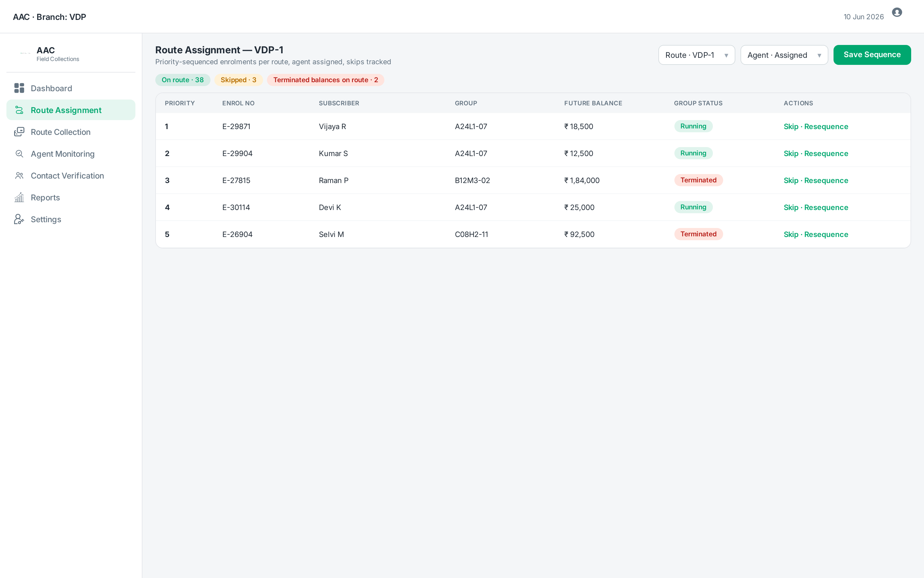Click the SUBSCRIBER column header
This screenshot has height=578, width=924.
click(x=339, y=103)
